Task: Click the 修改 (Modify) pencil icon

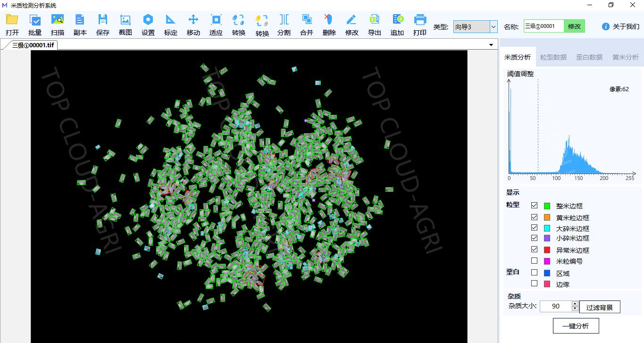Action: [351, 20]
